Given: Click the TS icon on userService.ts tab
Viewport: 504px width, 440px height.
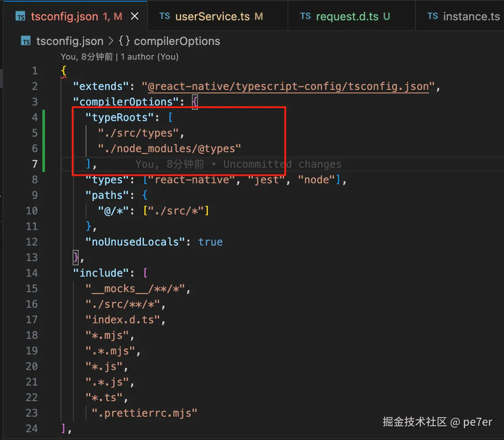Looking at the screenshot, I should coord(165,16).
